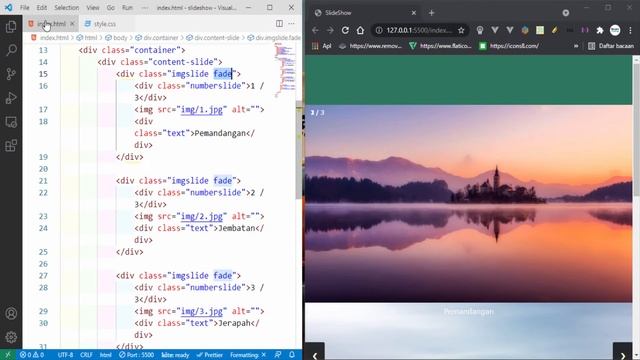Open the Accounts menu in activity bar
The width and height of the screenshot is (640, 360).
(x=11, y=313)
